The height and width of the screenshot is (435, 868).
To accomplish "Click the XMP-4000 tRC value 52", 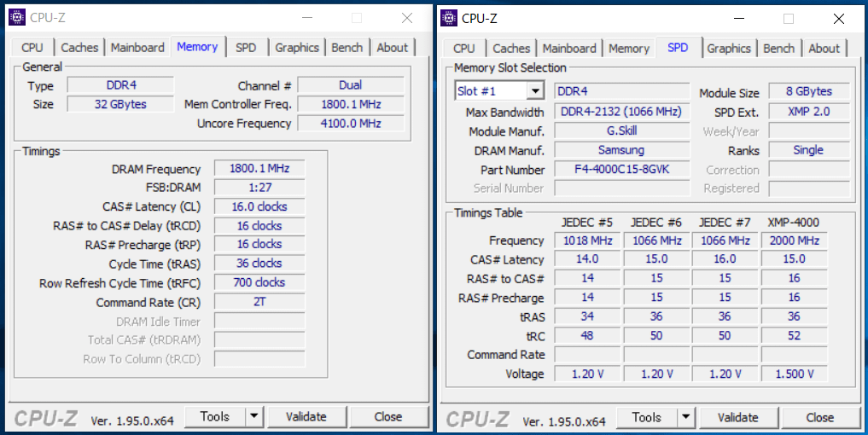I will pyautogui.click(x=795, y=336).
